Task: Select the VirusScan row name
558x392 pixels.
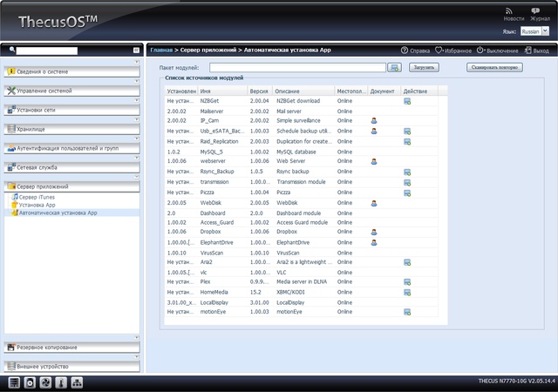Action: tap(211, 253)
